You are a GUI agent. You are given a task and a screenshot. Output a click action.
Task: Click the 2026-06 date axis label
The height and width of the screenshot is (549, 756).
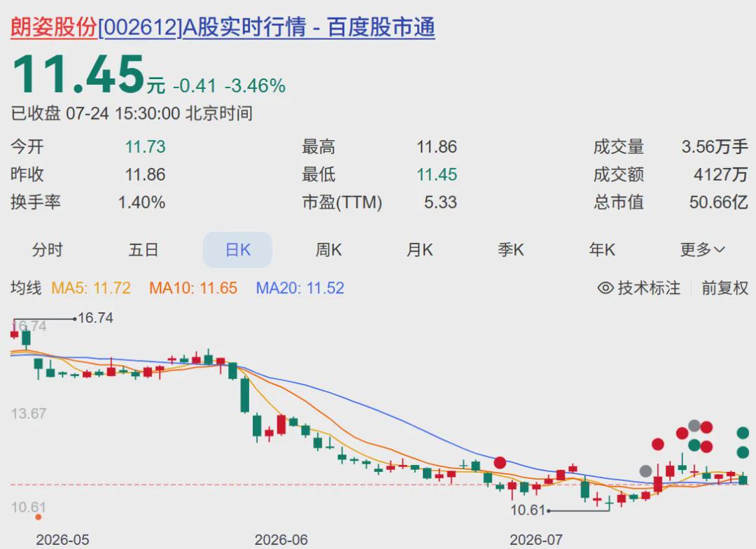(281, 540)
